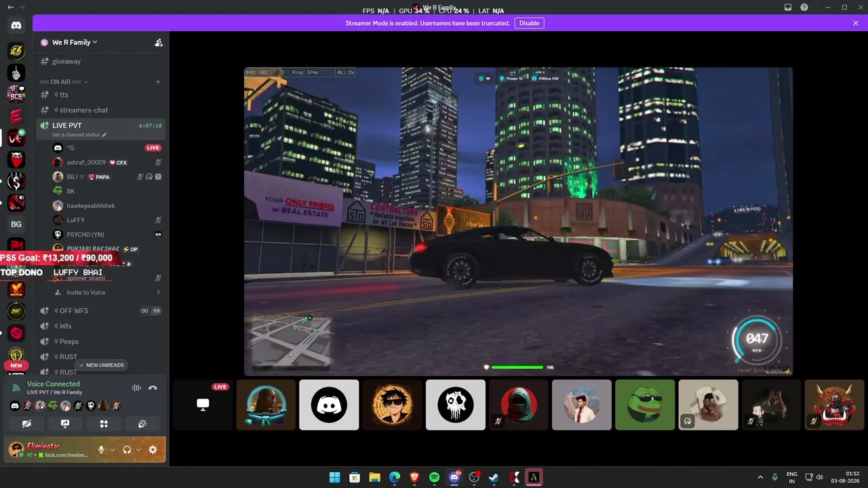Screen dimensions: 868x488
Task: Toggle camera on in voice panel
Action: [26, 424]
